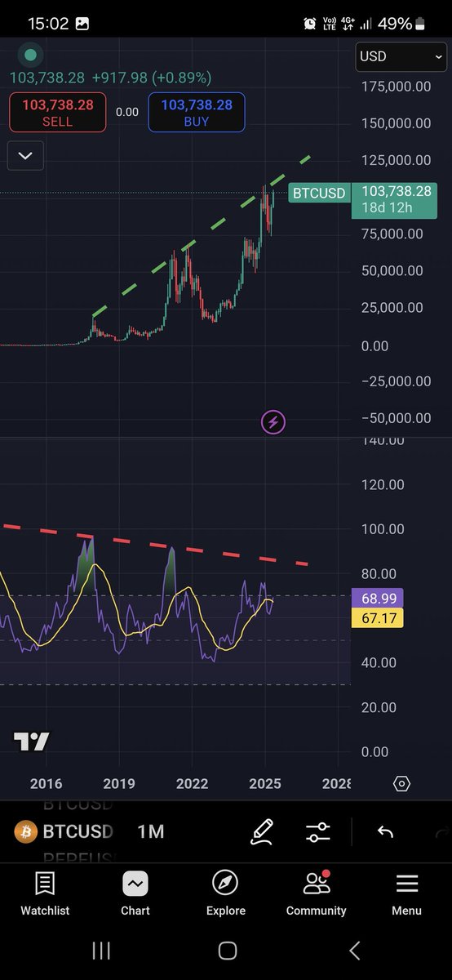This screenshot has width=452, height=980.
Task: Tap the alarm icon in status bar
Action: [310, 24]
